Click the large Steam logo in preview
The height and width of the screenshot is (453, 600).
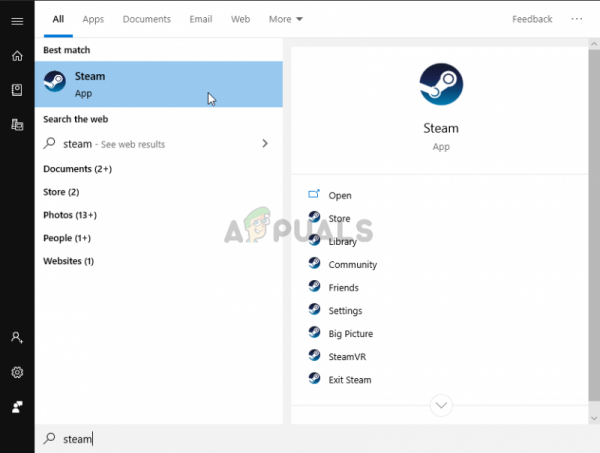441,84
